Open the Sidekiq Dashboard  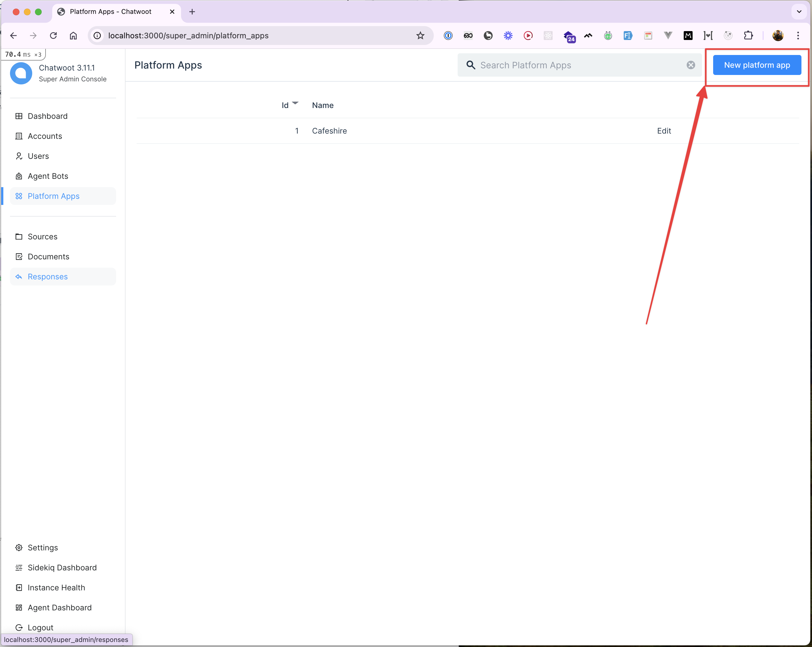click(62, 568)
